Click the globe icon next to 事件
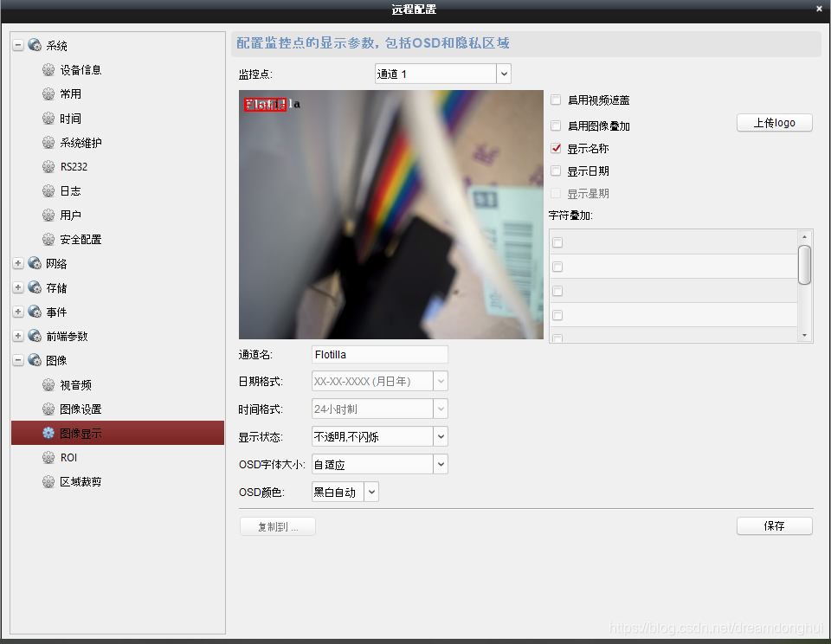The height and width of the screenshot is (644, 831). point(35,312)
